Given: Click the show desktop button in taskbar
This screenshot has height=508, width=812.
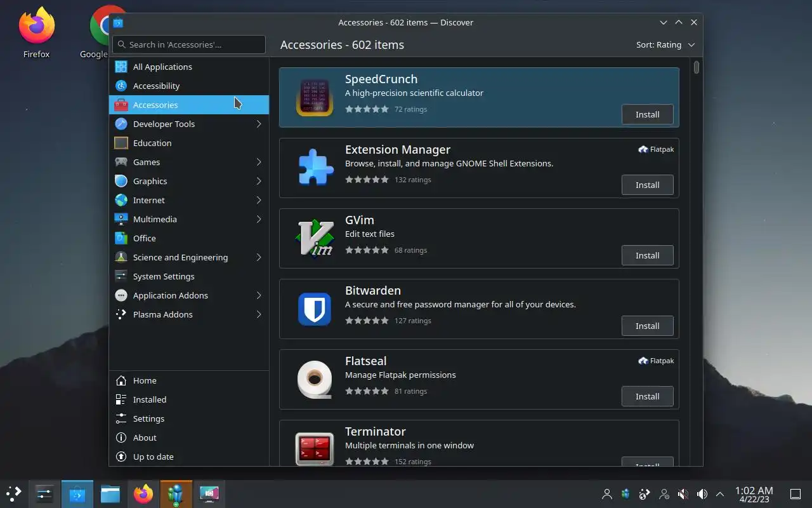Looking at the screenshot, I should tap(795, 493).
